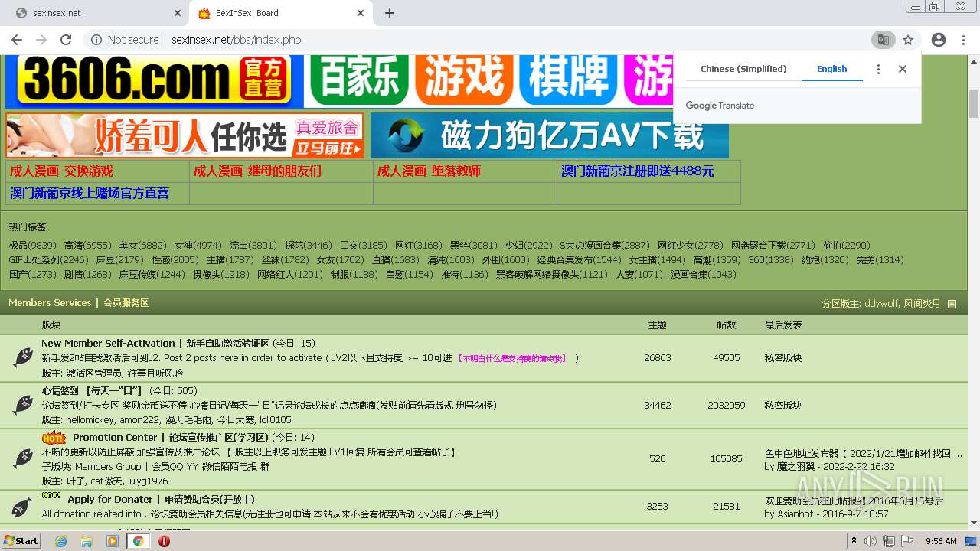
Task: Click fish icon beside Promotion Center
Action: [22, 458]
